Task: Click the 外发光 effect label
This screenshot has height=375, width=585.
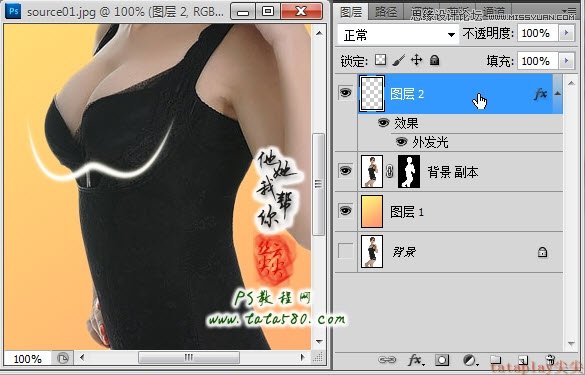Action: click(430, 142)
